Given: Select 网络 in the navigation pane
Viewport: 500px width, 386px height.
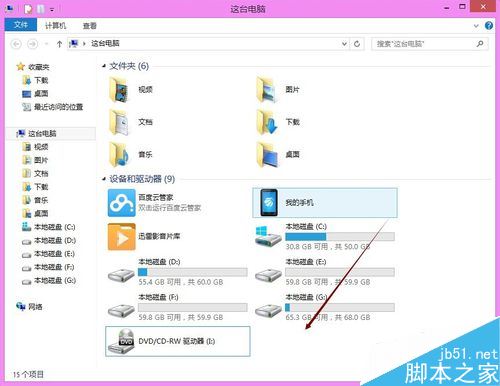Looking at the screenshot, I should (29, 306).
